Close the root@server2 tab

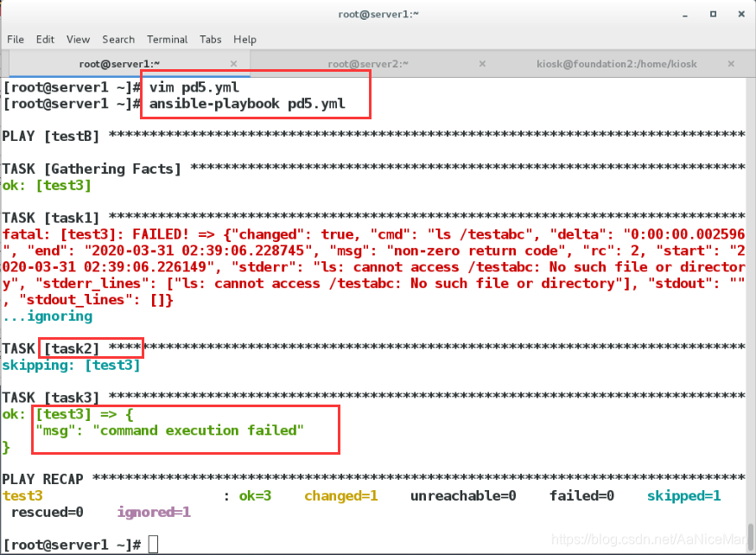482,64
